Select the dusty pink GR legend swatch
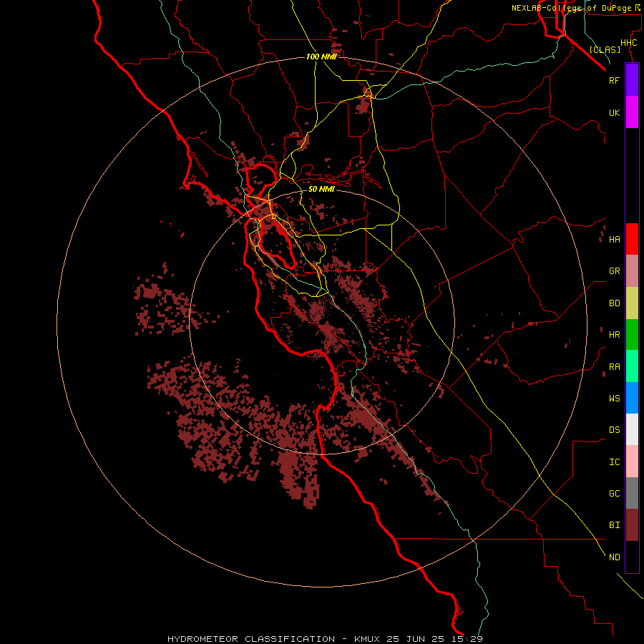Viewport: 644px width, 644px height. tap(632, 271)
